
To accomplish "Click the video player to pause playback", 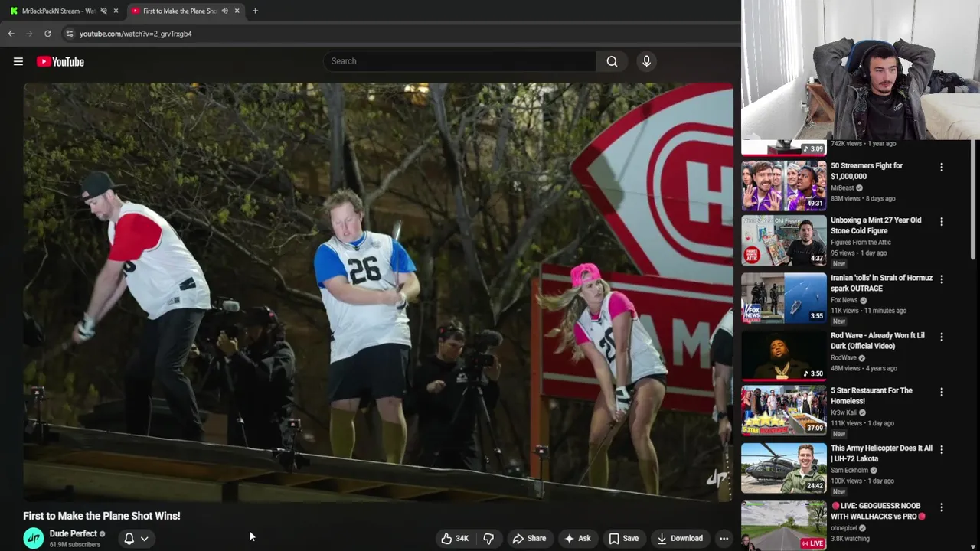I will pyautogui.click(x=378, y=292).
